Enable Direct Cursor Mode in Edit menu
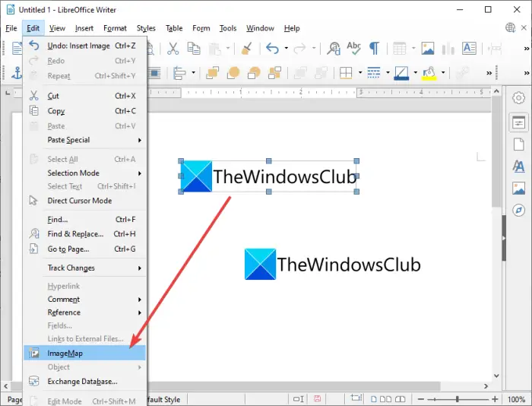This screenshot has height=406, width=532. (85, 201)
